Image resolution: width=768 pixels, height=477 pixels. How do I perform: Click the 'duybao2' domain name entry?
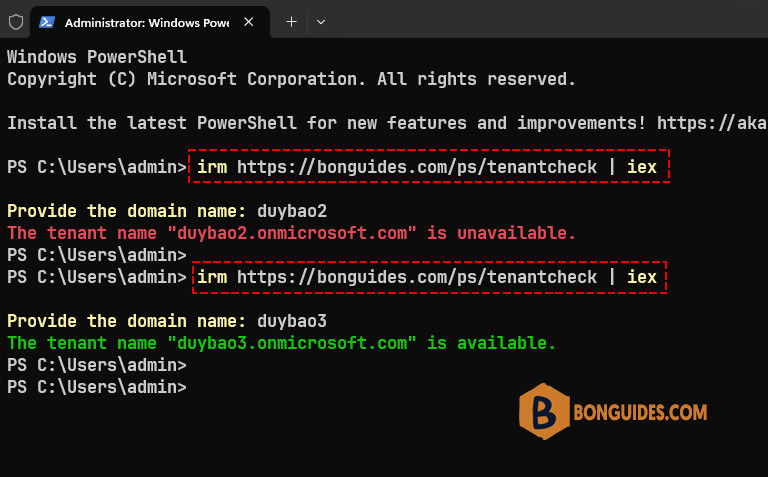coord(292,211)
